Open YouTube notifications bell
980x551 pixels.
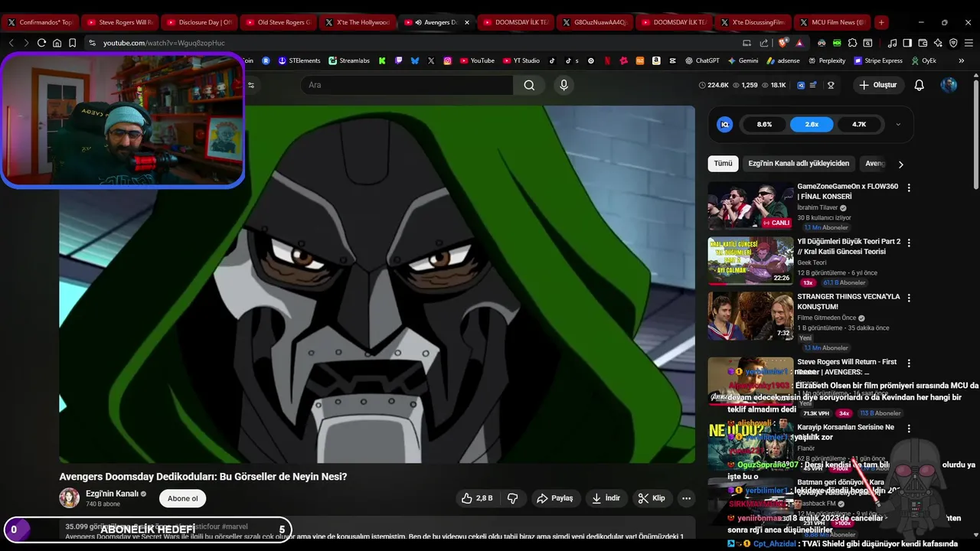point(920,85)
